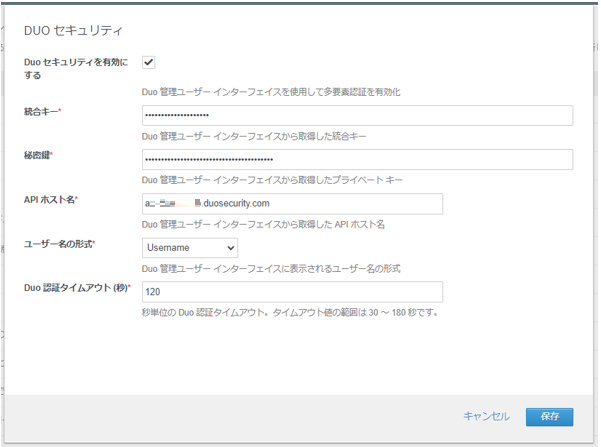Open the ユーザー名の形式 Username dropdown
The height and width of the screenshot is (447, 601).
pos(190,248)
